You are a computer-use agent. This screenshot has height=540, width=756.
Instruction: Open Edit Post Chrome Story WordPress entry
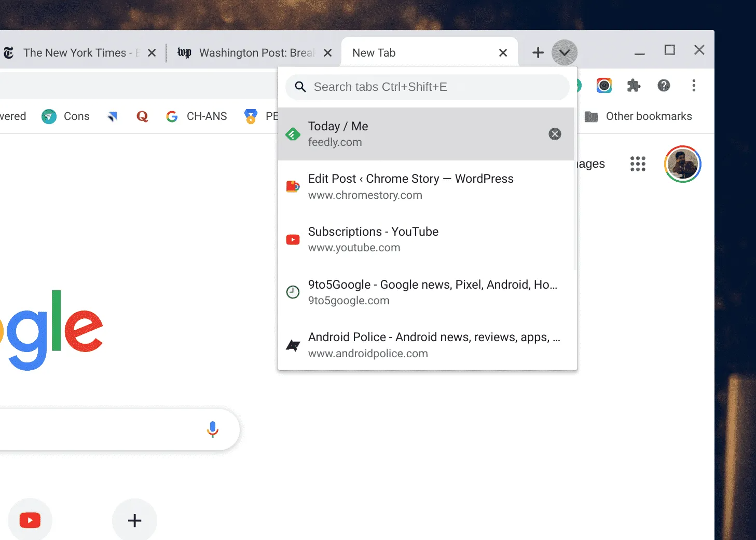click(x=427, y=186)
